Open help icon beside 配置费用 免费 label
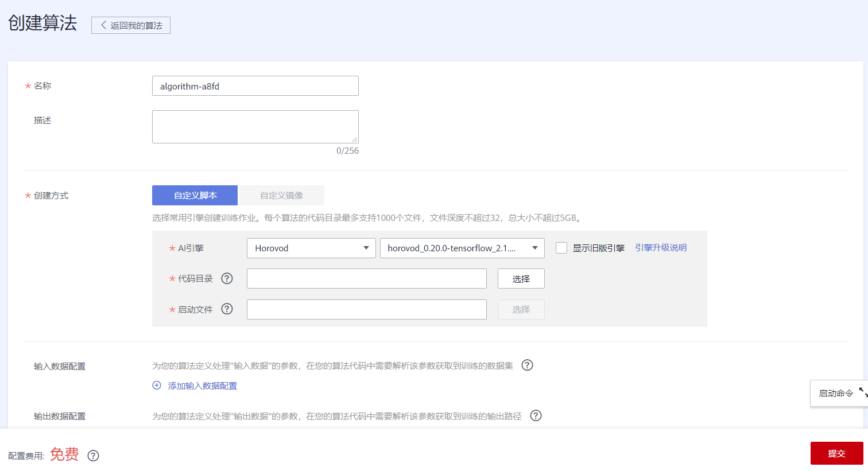The height and width of the screenshot is (471, 868). [93, 456]
